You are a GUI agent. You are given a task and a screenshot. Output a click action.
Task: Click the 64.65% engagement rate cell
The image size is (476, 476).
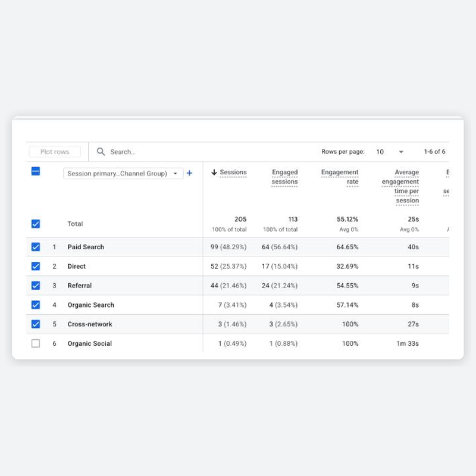(347, 247)
